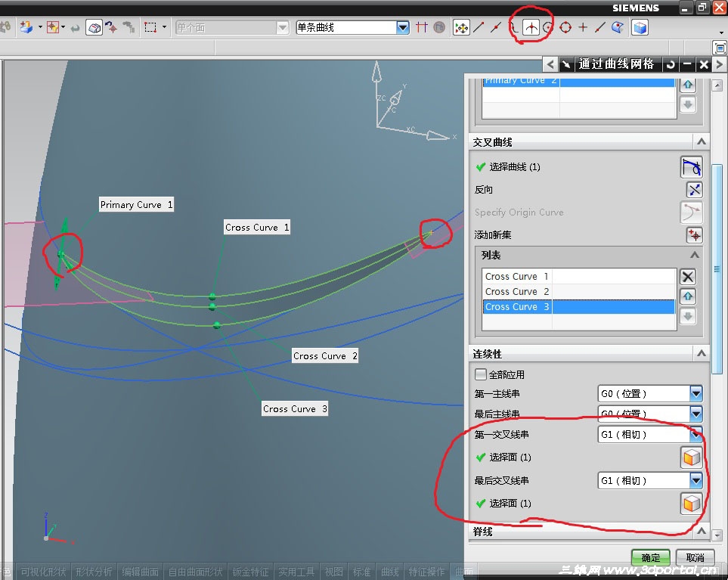
Task: Collapse the 交叉曲线 section
Action: pyautogui.click(x=701, y=142)
